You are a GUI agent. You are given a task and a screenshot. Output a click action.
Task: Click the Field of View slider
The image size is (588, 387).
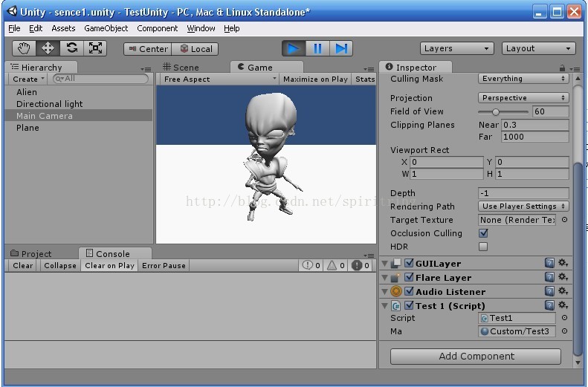[503, 111]
